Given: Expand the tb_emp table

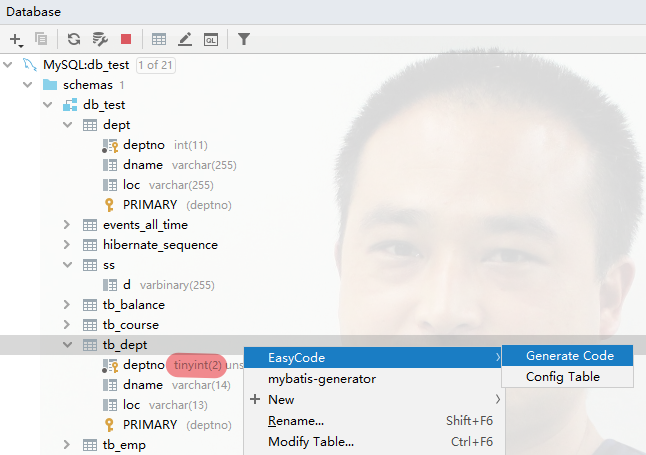Looking at the screenshot, I should (67, 445).
